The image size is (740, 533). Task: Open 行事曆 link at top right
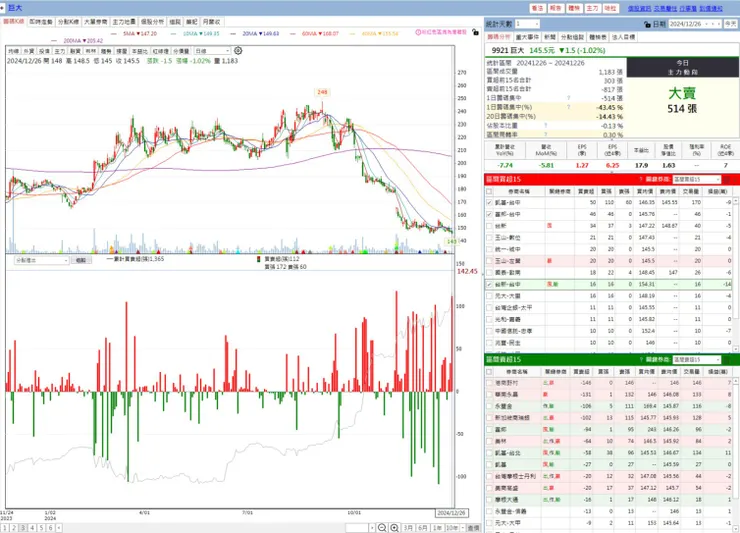[688, 8]
